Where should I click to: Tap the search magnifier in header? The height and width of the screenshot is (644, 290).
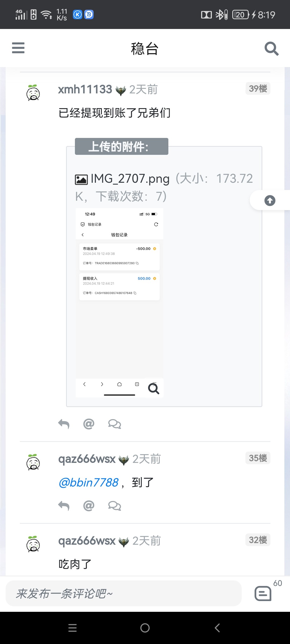[x=271, y=49]
